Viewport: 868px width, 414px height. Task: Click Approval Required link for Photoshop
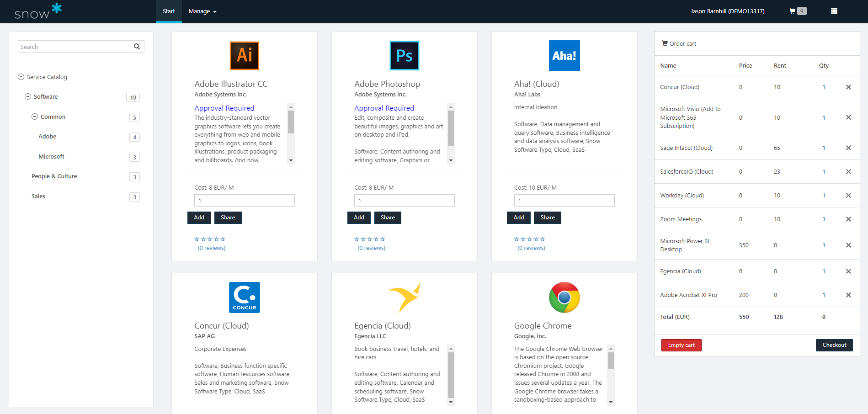click(x=384, y=108)
